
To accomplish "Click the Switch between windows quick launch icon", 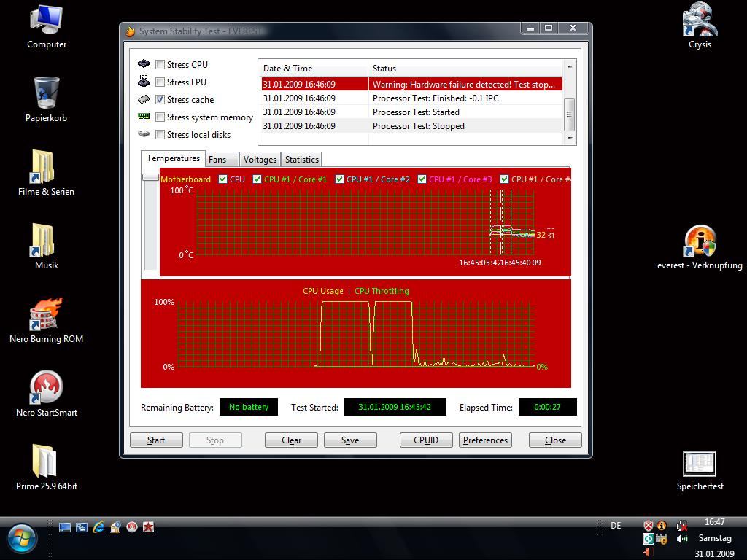I will pos(82,527).
